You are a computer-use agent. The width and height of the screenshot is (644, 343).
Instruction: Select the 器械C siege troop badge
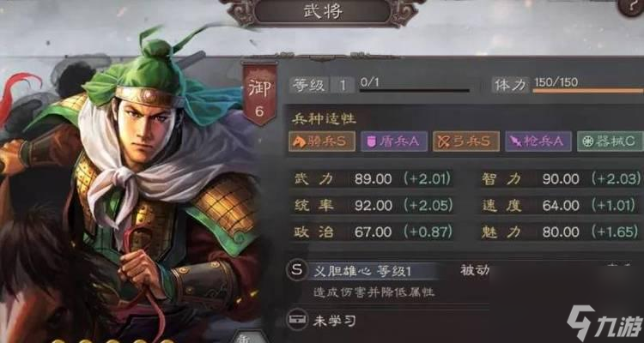[x=611, y=141]
